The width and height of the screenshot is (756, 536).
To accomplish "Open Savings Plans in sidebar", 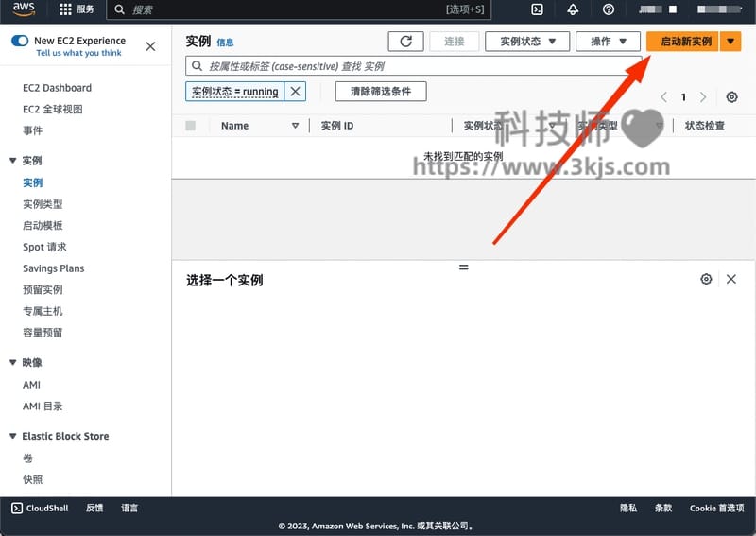I will [54, 268].
